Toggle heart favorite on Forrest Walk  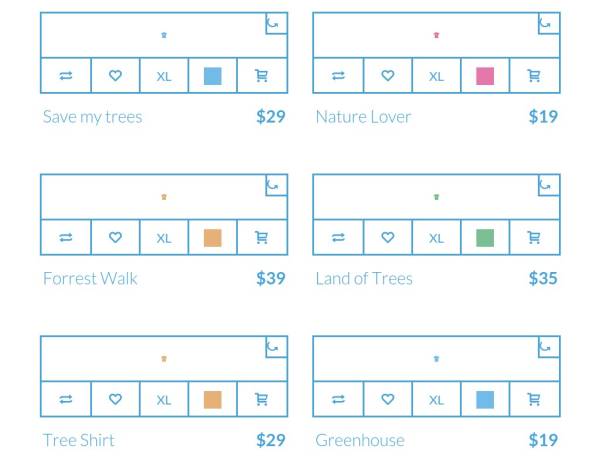pyautogui.click(x=115, y=237)
